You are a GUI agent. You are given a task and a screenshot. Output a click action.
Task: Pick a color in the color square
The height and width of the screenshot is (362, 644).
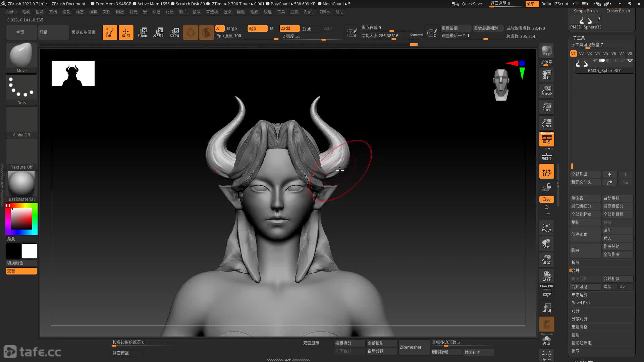(21, 219)
